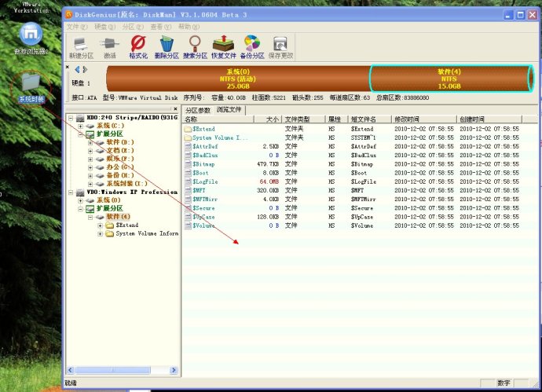Sort file list by 名称 column

[x=218, y=119]
